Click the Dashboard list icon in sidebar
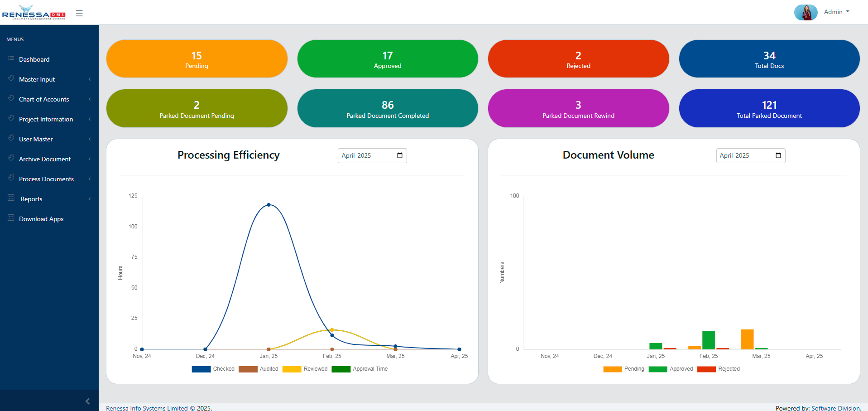Image resolution: width=868 pixels, height=411 pixels. point(11,58)
